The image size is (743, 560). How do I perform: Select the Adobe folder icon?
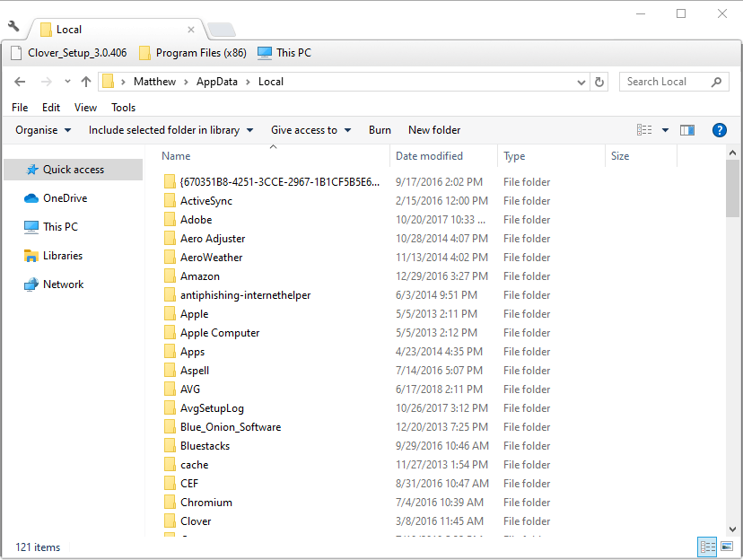[170, 219]
